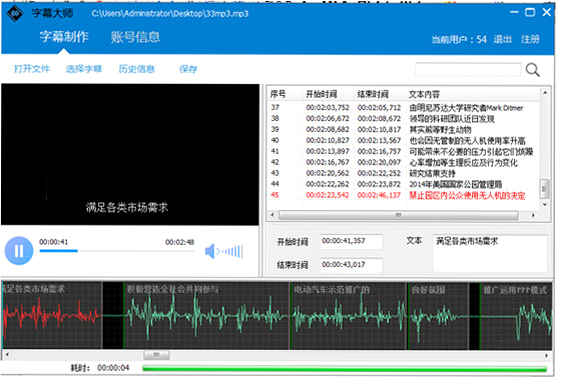This screenshot has height=380, width=569.
Task: Select subtitle row 42 心率增加等生理反应
Action: coord(404,162)
